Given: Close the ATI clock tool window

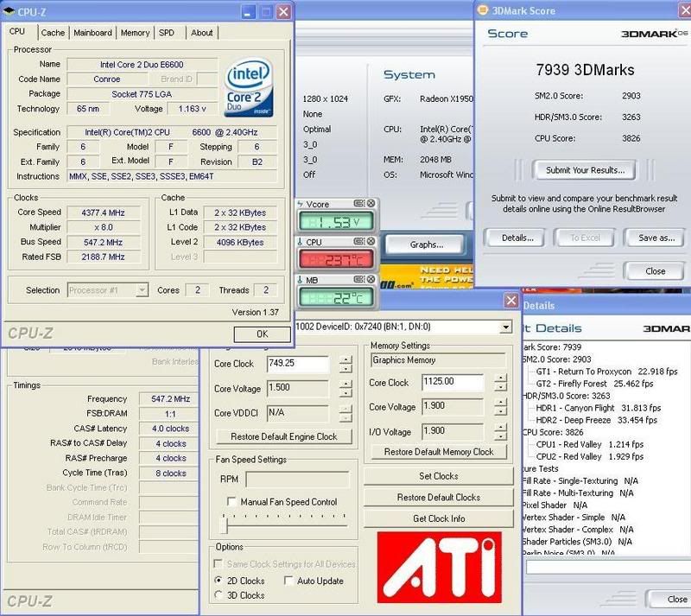Looking at the screenshot, I should point(510,301).
